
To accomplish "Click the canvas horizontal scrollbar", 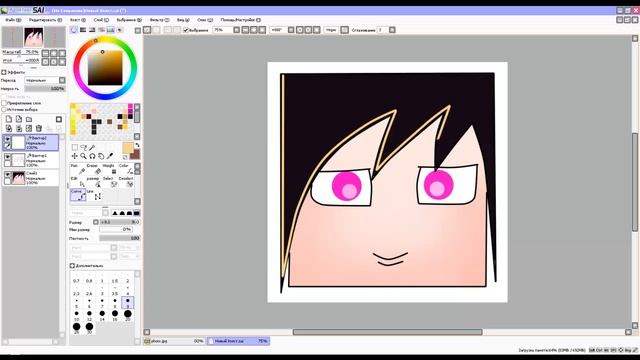I will [x=387, y=332].
